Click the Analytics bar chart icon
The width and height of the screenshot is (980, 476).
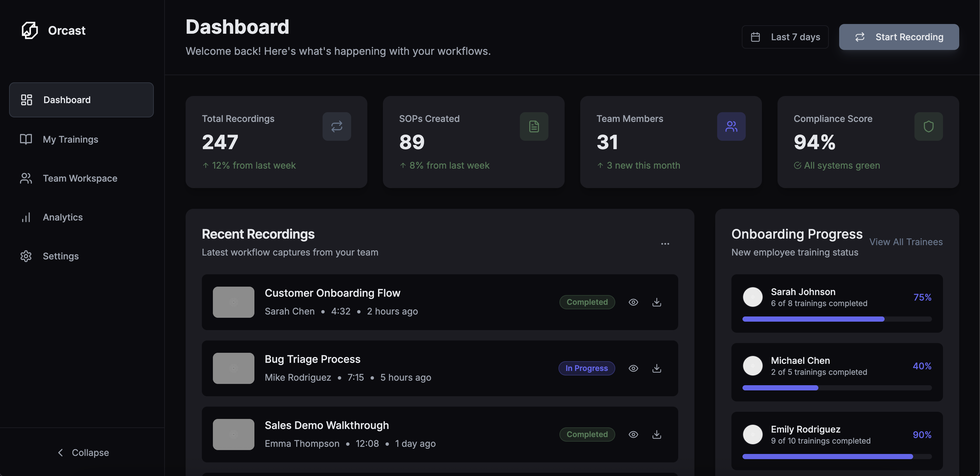click(26, 217)
